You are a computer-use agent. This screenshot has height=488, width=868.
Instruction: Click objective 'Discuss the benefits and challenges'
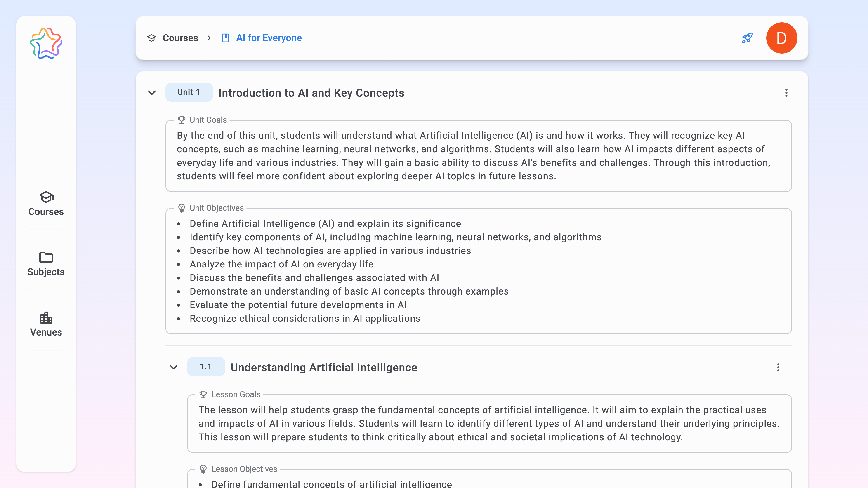coord(314,278)
